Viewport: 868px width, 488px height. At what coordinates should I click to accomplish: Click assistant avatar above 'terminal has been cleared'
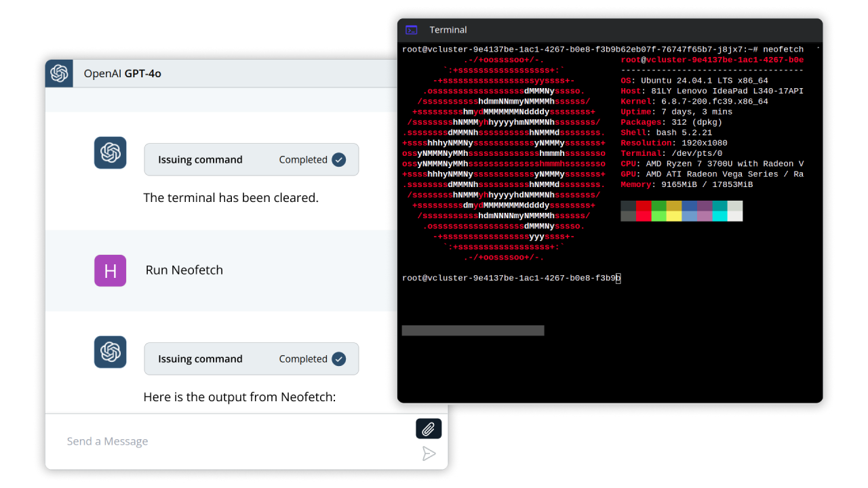[x=110, y=153]
